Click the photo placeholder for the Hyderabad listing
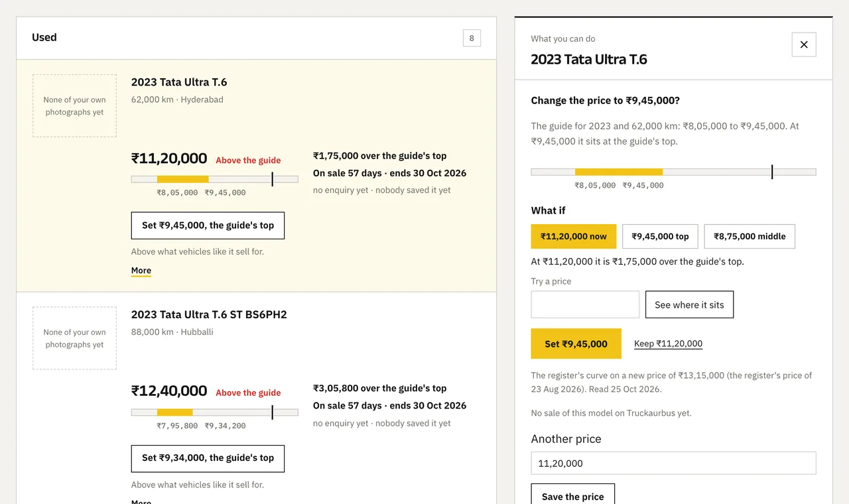 74,106
